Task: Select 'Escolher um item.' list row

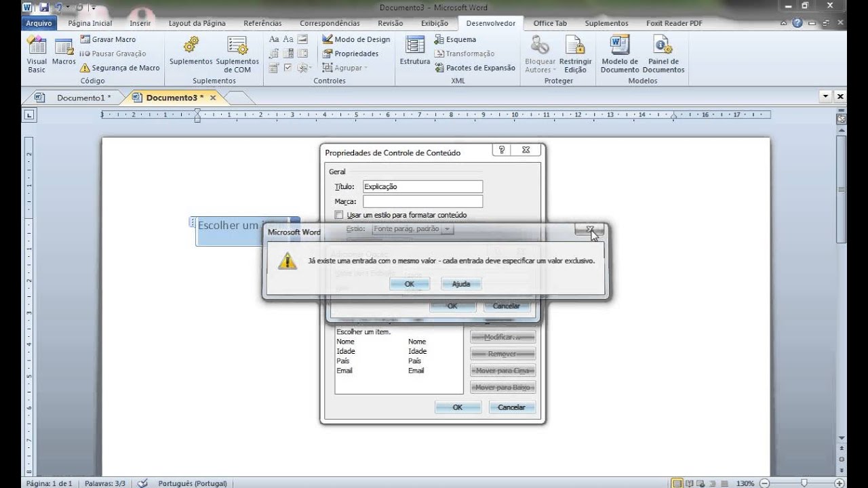Action: pyautogui.click(x=399, y=332)
